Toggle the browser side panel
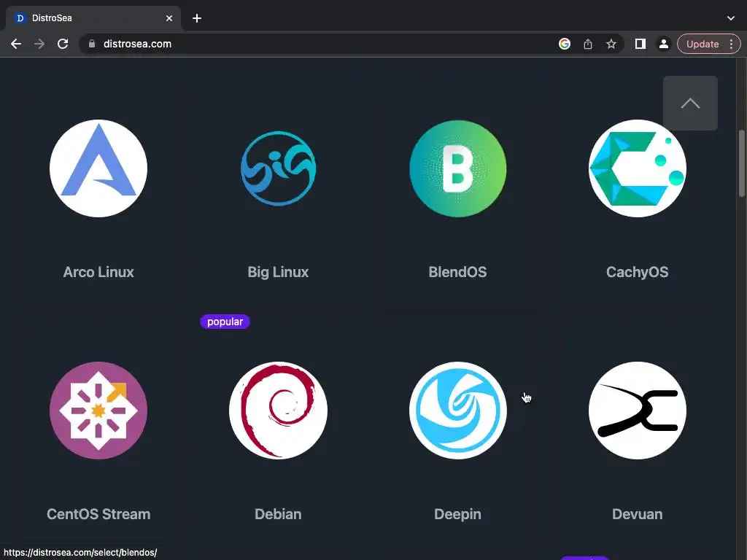This screenshot has width=747, height=560. (x=640, y=44)
